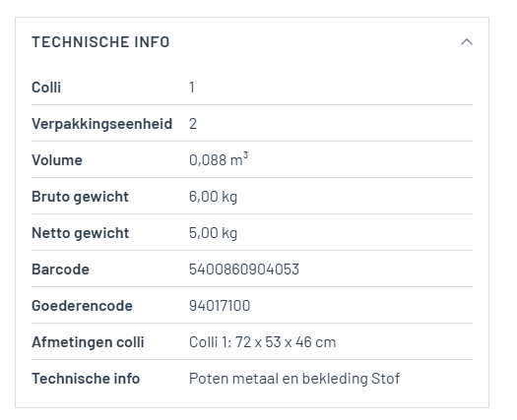517x420 pixels.
Task: Click the Verpakkingseenheid value 2
Action: click(193, 124)
